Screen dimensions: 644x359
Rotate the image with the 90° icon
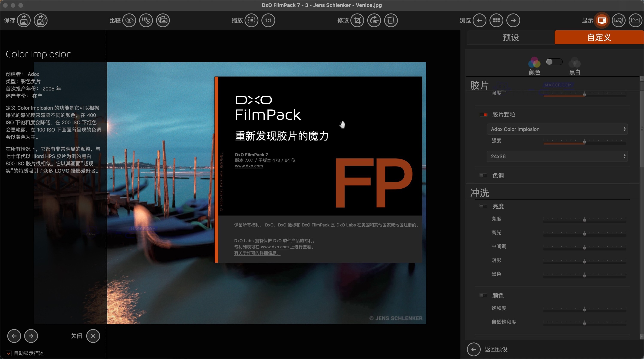click(x=374, y=20)
